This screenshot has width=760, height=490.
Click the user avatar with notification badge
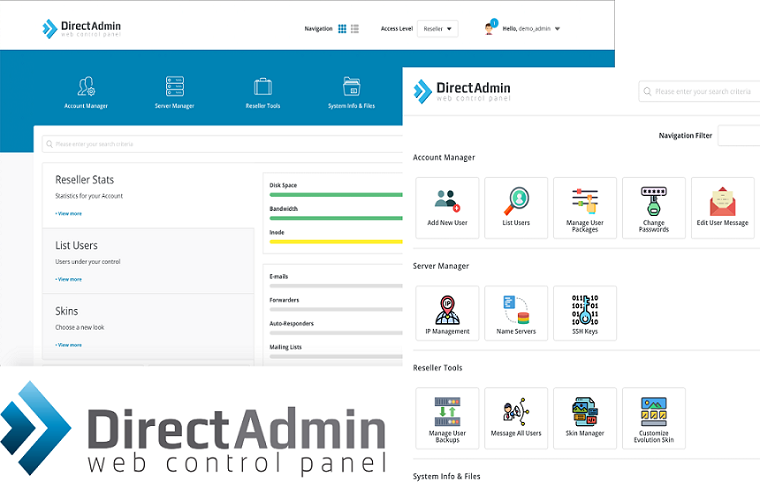(490, 28)
